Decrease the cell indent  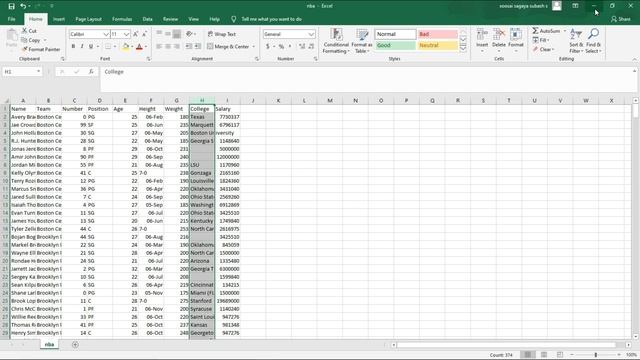(x=189, y=47)
